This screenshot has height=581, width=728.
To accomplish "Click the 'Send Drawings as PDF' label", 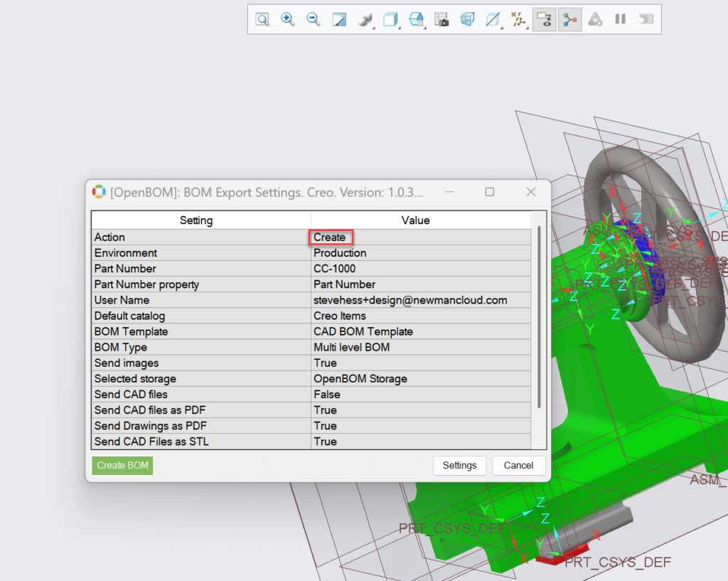I will [x=151, y=426].
